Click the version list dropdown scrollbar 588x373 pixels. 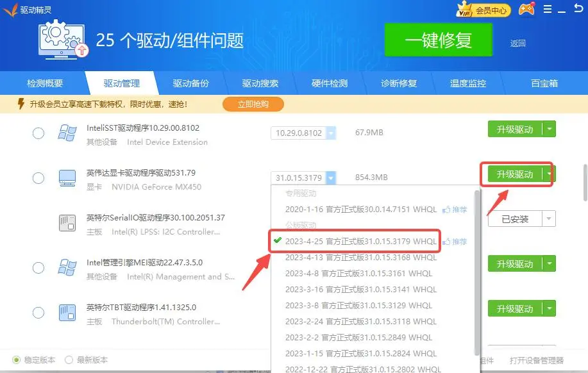point(476,269)
